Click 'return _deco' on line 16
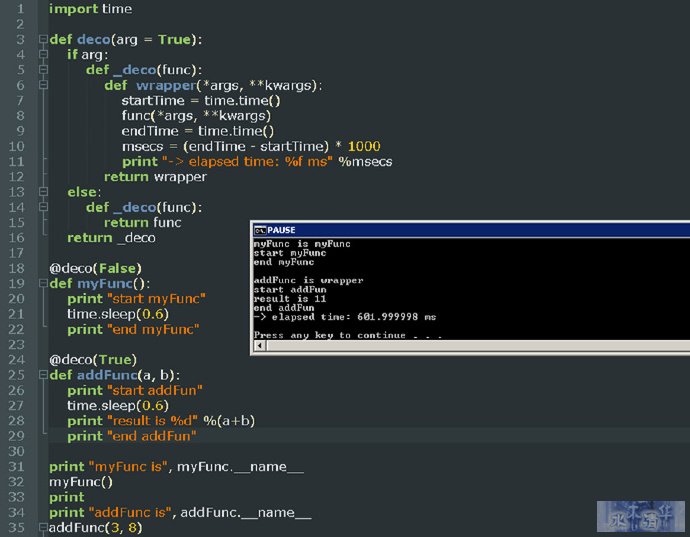 [x=111, y=238]
